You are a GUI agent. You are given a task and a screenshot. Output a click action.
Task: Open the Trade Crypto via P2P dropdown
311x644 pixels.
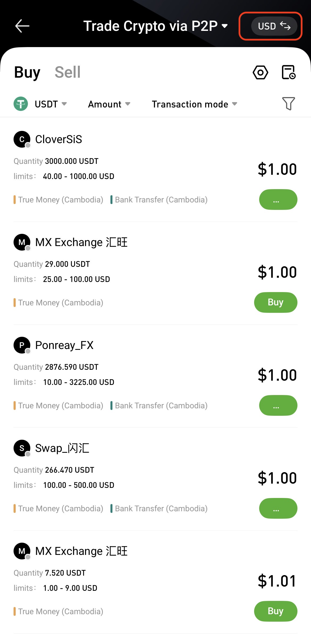pos(155,26)
